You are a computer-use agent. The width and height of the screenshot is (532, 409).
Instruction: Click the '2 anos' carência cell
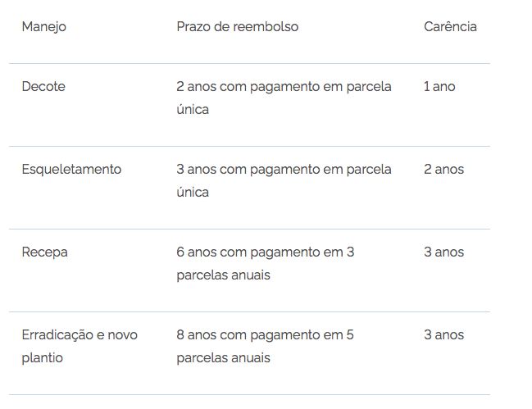[443, 169]
